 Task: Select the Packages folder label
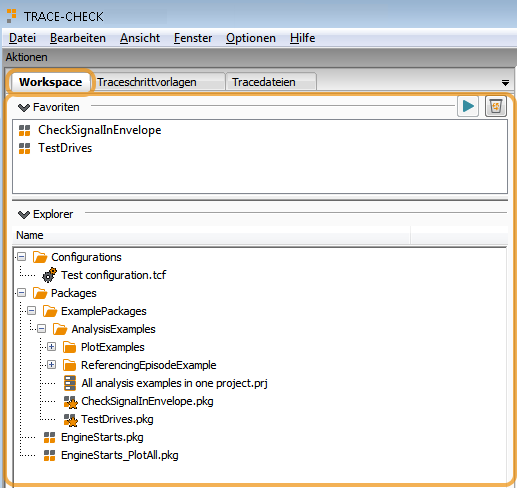tap(74, 293)
